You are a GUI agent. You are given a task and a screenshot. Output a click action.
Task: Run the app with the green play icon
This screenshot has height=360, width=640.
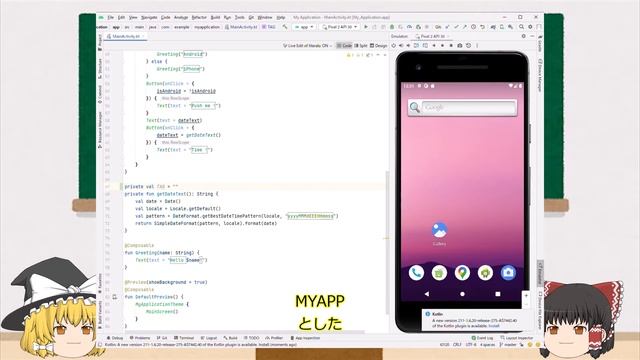pos(366,27)
